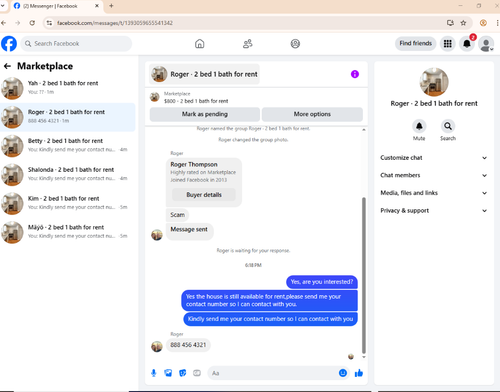Click the scrollbar down arrow in chat
The width and height of the screenshot is (500, 392).
point(364,357)
